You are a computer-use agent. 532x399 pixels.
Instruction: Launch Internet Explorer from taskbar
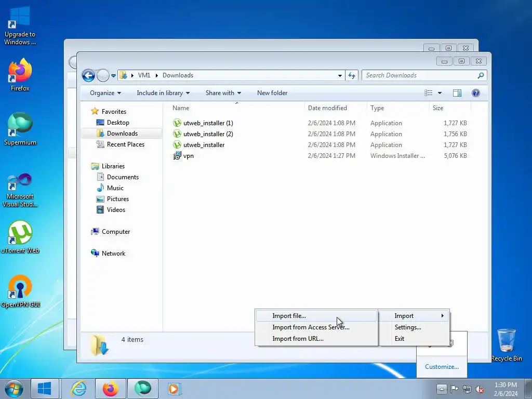pos(78,389)
